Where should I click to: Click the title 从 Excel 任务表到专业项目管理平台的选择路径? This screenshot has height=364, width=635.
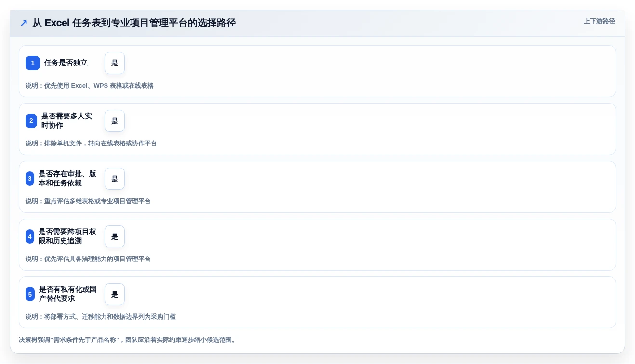134,23
